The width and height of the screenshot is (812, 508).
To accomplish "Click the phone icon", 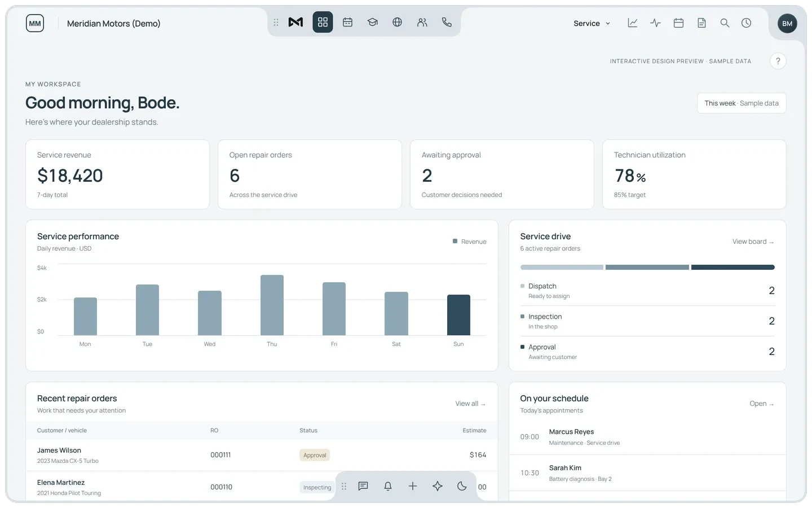I will (x=447, y=22).
